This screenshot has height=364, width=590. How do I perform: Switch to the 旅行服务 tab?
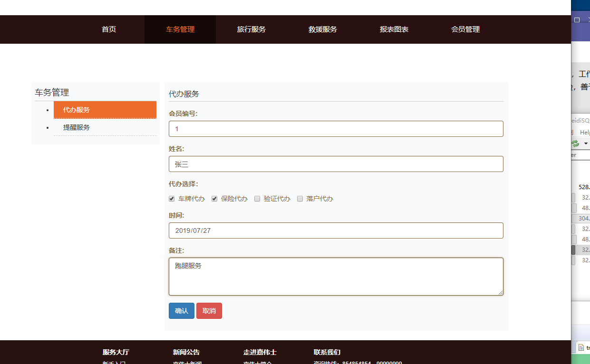pyautogui.click(x=251, y=29)
